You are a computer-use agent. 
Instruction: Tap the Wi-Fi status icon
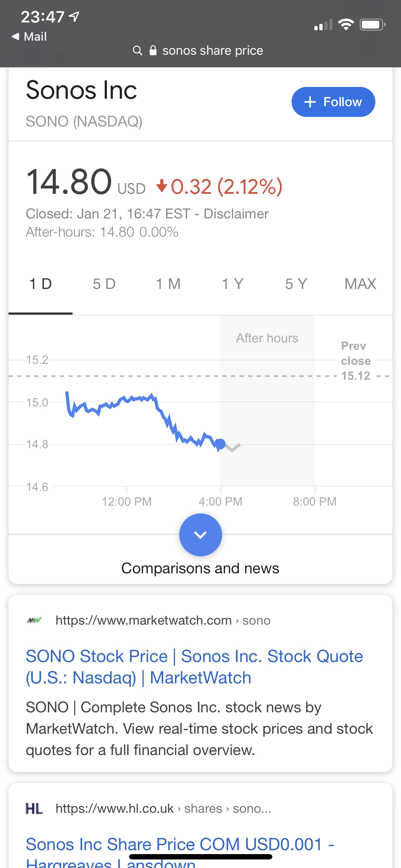tap(345, 25)
